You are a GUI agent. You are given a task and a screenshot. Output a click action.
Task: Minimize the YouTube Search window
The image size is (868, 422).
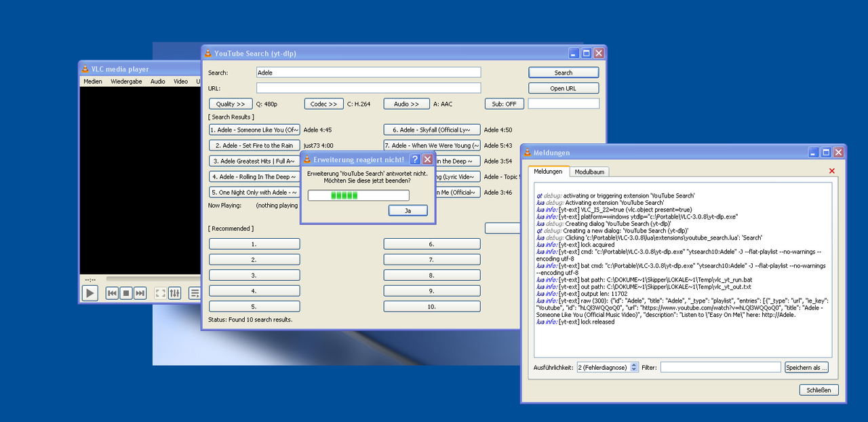574,53
